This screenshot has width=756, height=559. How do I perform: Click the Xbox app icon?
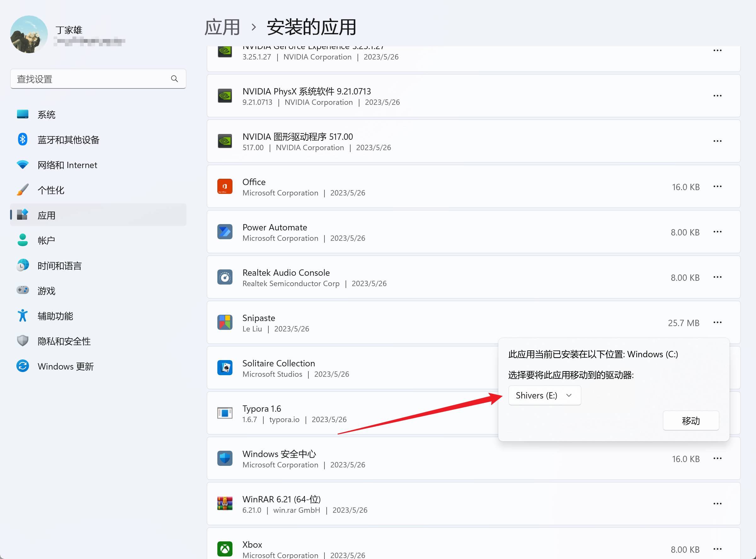coord(225,549)
